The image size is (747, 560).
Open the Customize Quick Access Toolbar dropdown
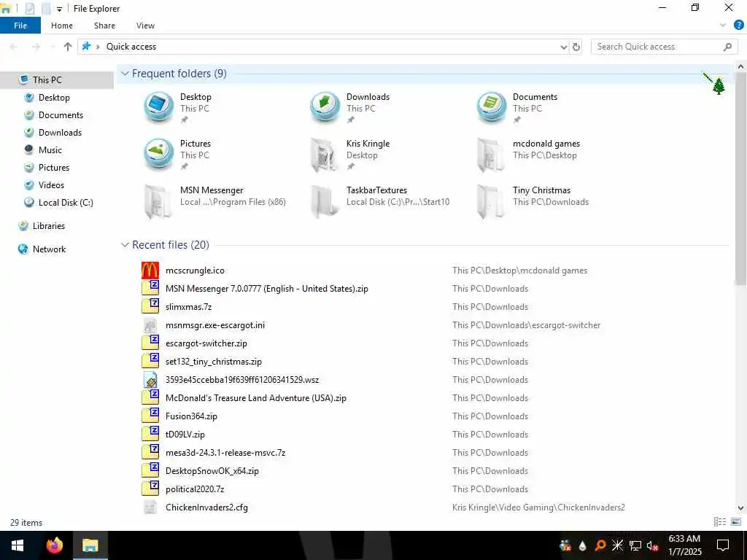click(x=59, y=9)
